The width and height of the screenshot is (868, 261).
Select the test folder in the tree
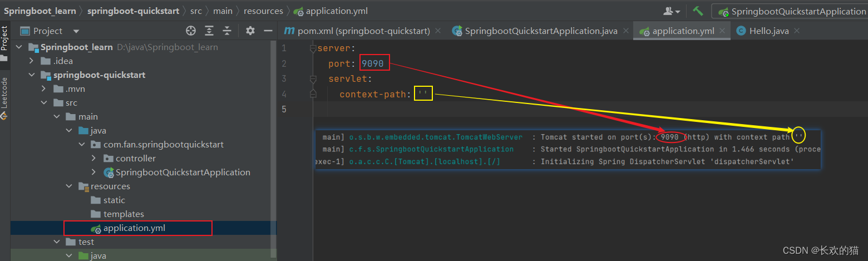click(86, 242)
